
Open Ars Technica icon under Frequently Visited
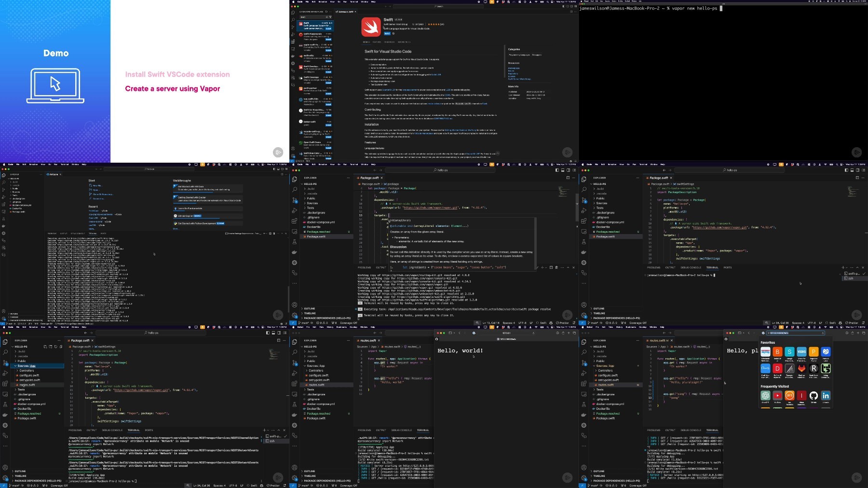(789, 396)
